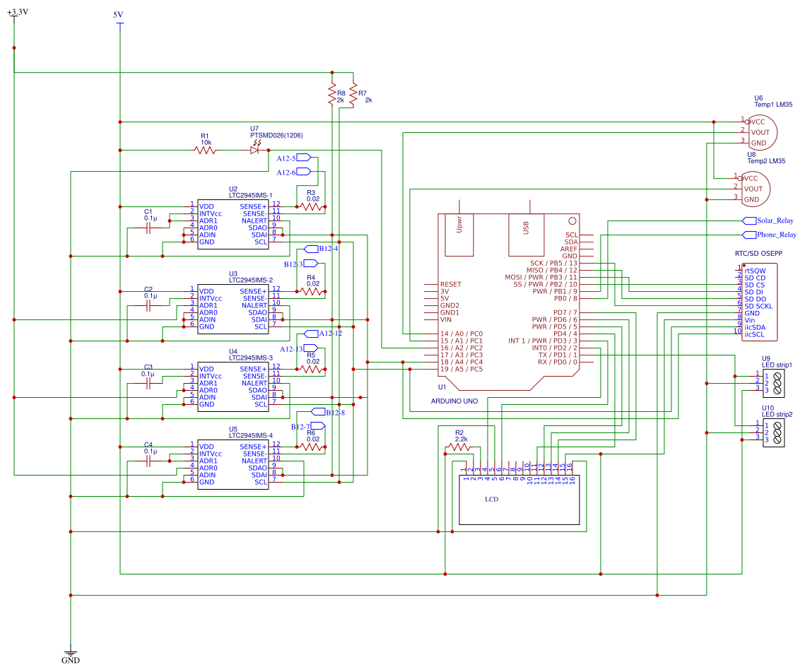Select sense resistor R6 symbol

tap(312, 447)
